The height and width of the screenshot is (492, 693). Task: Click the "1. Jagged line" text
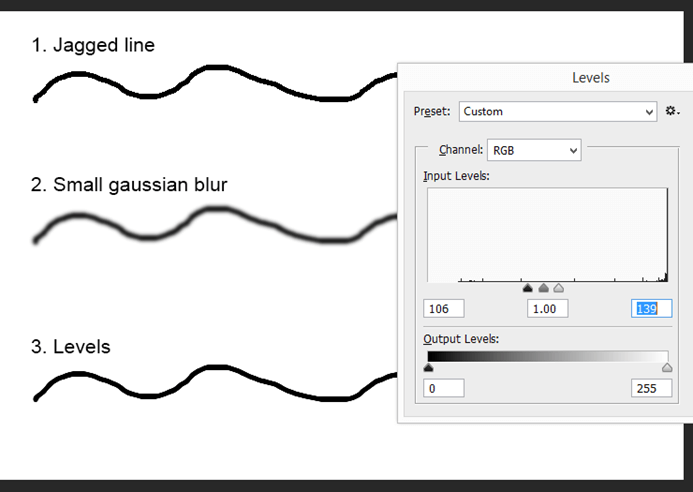(x=93, y=45)
